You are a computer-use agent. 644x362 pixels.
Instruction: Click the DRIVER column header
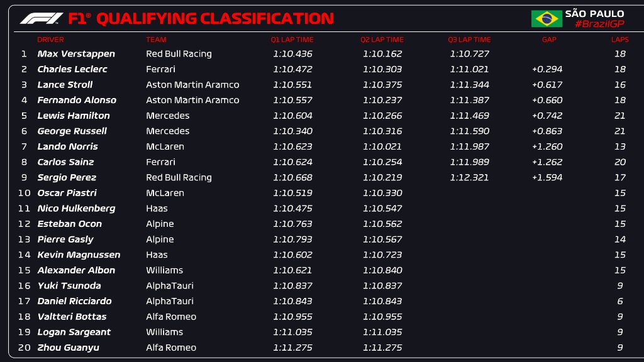point(50,40)
